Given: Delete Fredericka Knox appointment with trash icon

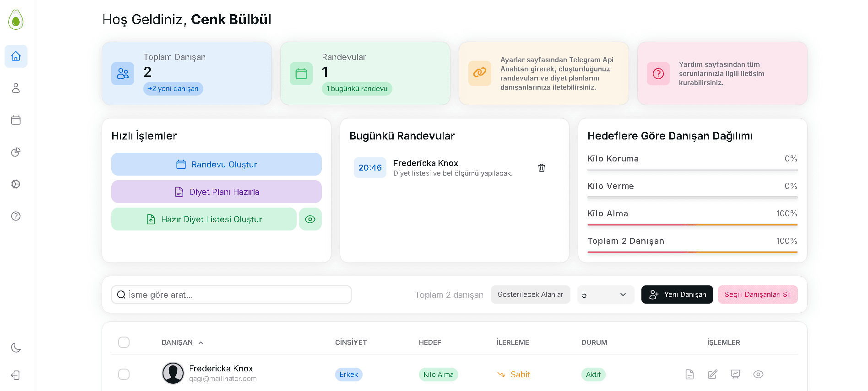Looking at the screenshot, I should [x=542, y=168].
